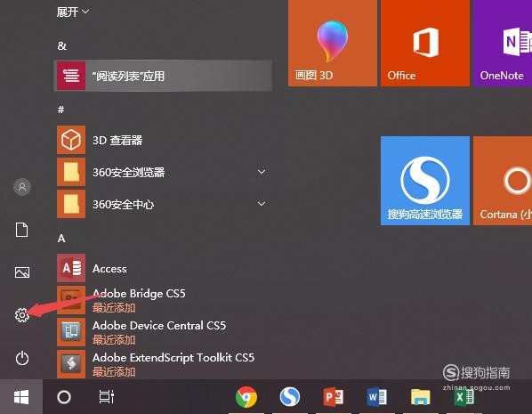The height and width of the screenshot is (414, 532).
Task: Select the Adobe Bridge CS5 label
Action: 139,293
